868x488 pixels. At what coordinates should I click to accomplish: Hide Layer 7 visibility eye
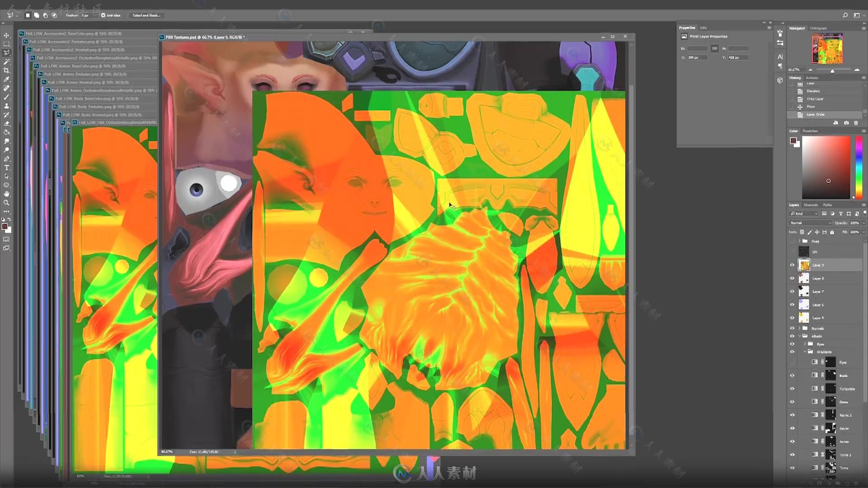[792, 291]
